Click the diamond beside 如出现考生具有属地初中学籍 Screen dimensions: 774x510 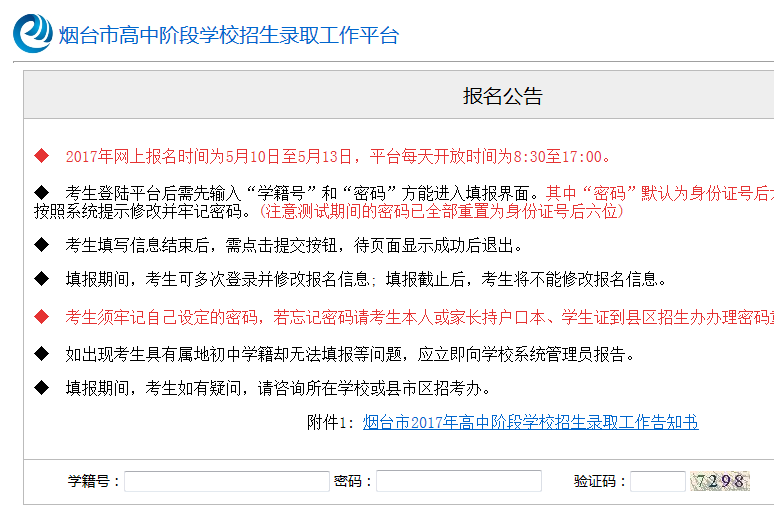[x=41, y=354]
